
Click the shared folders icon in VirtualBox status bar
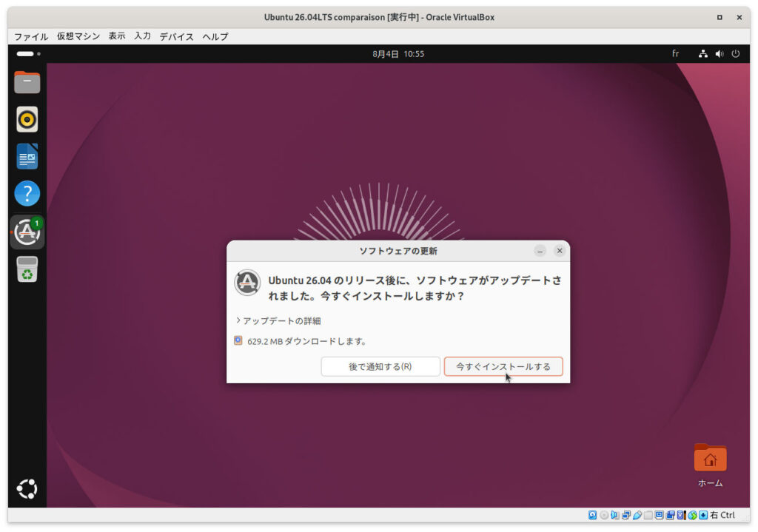(x=648, y=515)
